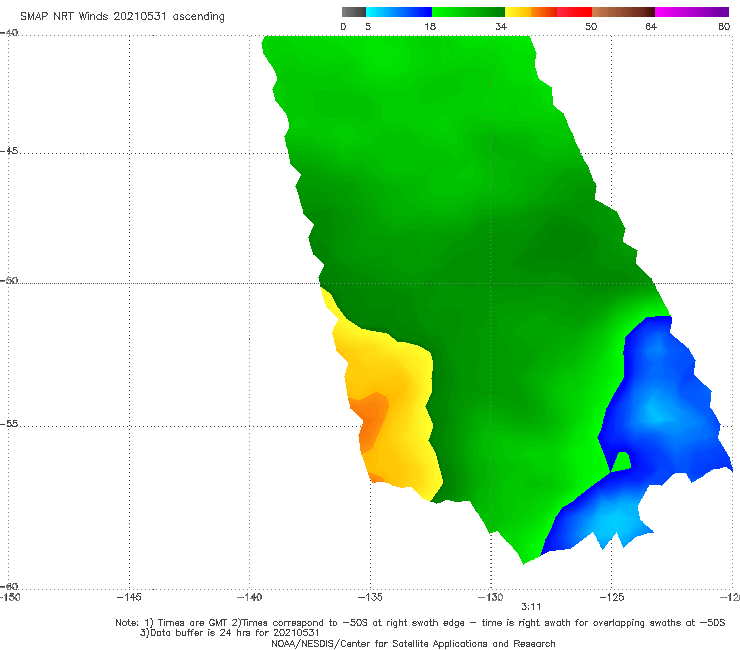Click the small green island inside the blue region
Image resolution: width=740 pixels, height=650 pixels.
coord(622,462)
